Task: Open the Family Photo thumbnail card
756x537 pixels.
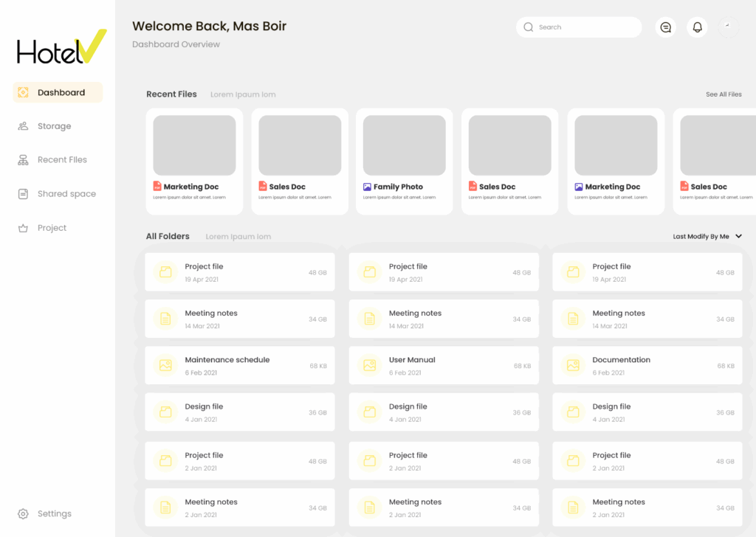Action: 404,162
